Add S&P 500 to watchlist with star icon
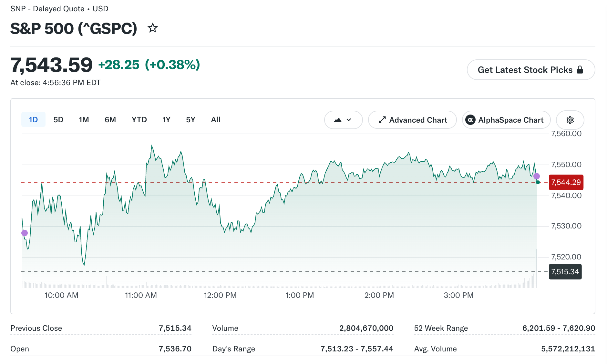The width and height of the screenshot is (607, 364). [x=152, y=28]
